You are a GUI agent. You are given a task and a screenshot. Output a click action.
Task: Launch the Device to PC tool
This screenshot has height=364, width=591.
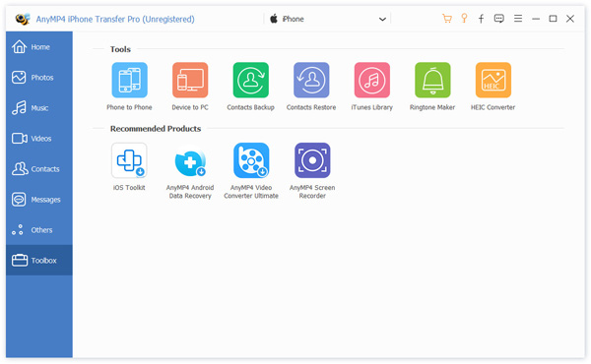pos(190,80)
